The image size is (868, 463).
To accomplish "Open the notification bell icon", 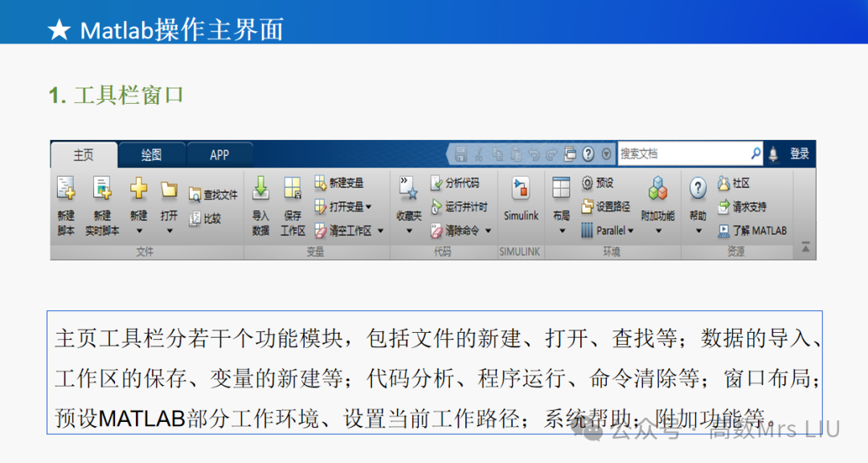I will click(773, 154).
